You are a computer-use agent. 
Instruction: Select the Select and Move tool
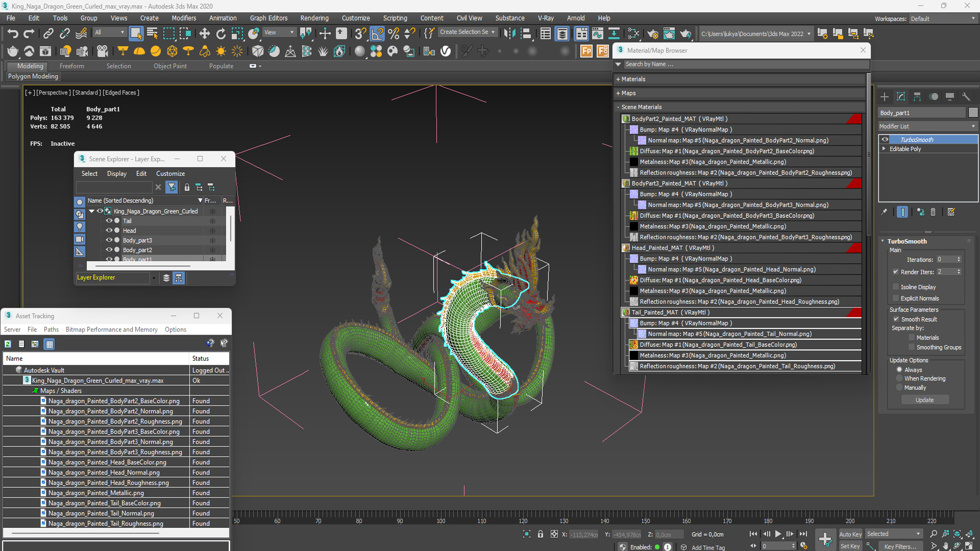point(204,34)
